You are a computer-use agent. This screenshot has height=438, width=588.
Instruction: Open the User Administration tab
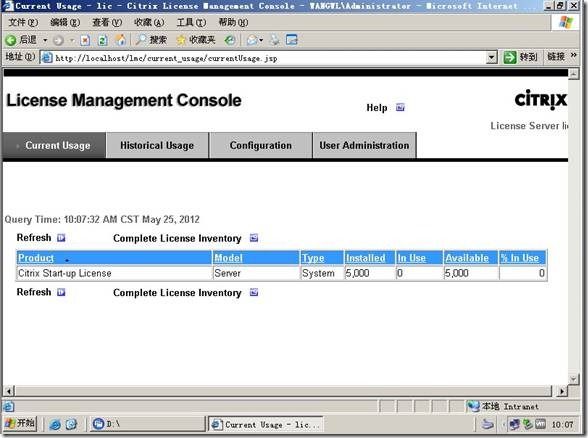pyautogui.click(x=364, y=146)
